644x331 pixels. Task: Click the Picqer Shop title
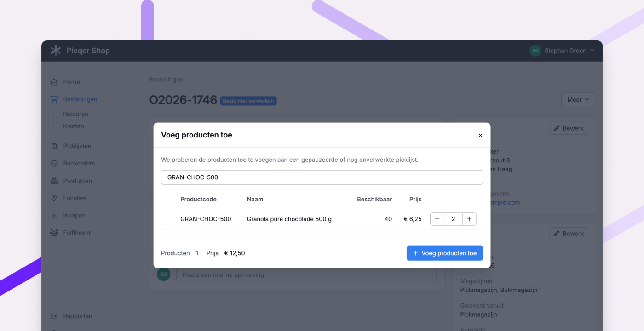tap(88, 51)
